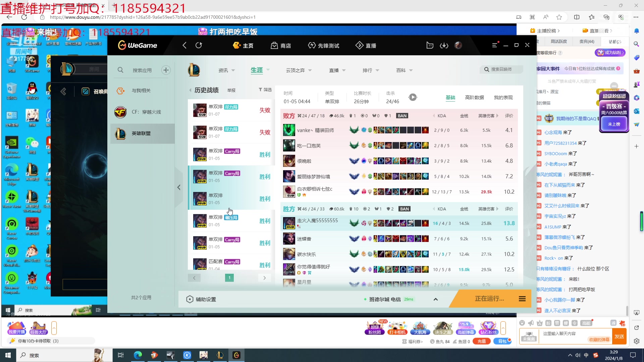Switch to 基础 tab
Viewport: 644px width, 362px height.
[450, 98]
